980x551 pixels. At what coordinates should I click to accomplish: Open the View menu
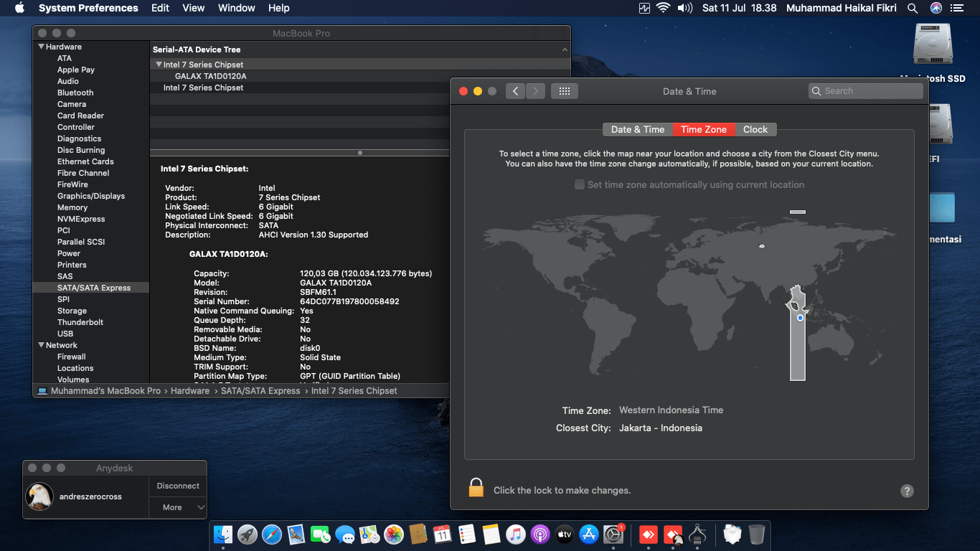coord(194,8)
